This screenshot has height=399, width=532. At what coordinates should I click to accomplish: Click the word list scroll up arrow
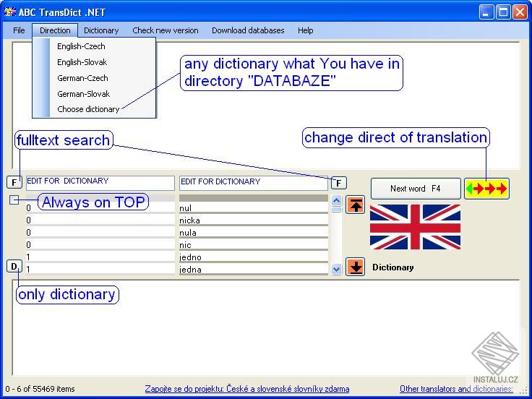(x=336, y=200)
